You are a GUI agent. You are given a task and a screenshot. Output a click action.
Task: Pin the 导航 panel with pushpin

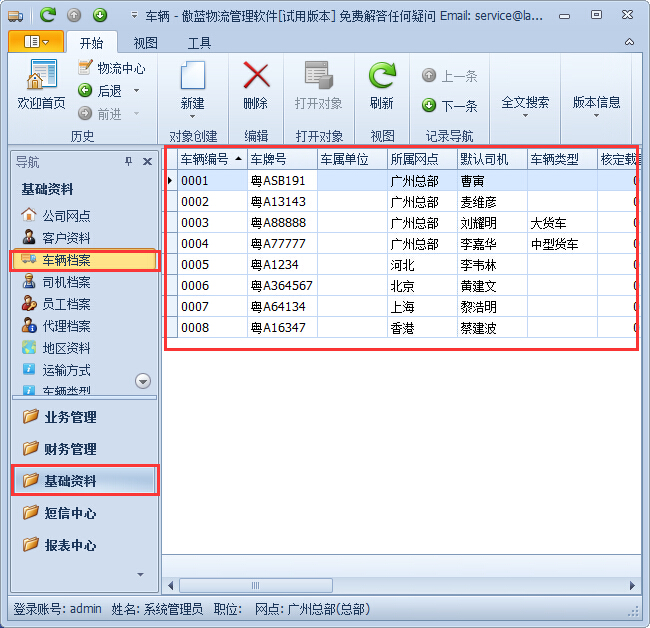[128, 162]
